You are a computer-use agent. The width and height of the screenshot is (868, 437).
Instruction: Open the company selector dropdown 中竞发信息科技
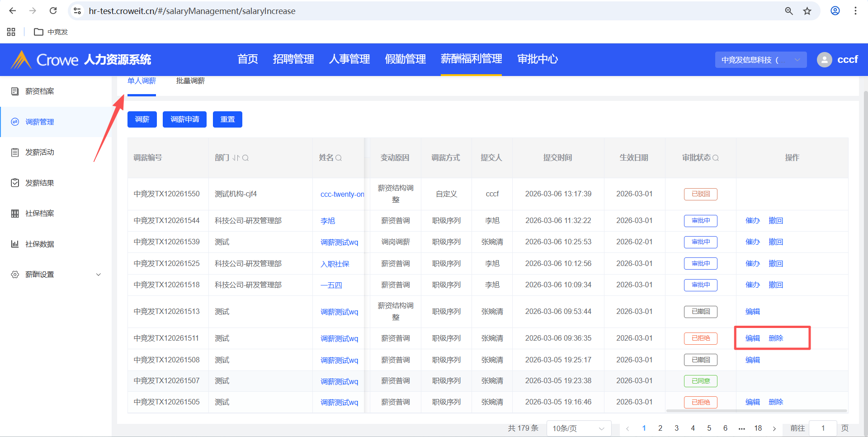pyautogui.click(x=760, y=60)
